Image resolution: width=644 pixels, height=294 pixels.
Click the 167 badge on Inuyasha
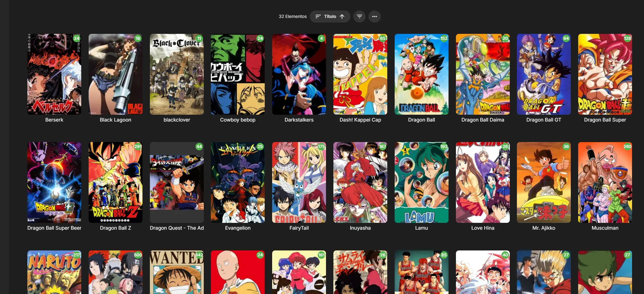(383, 147)
